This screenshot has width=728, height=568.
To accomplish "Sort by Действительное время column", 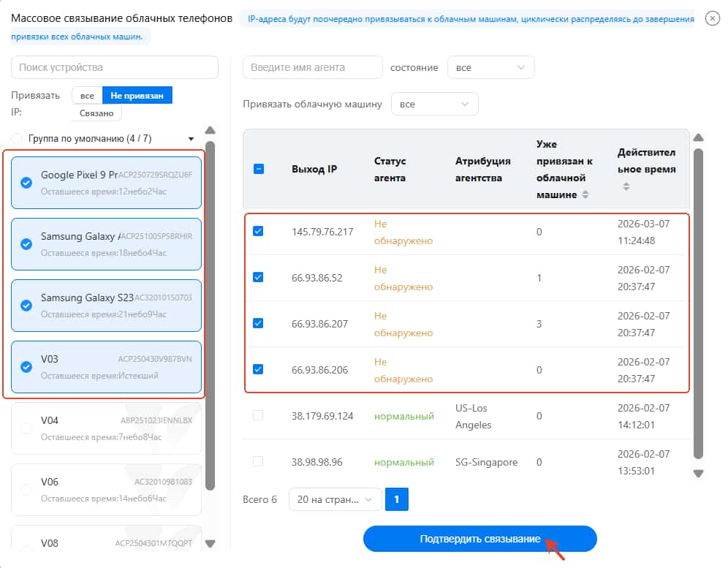I will click(626, 187).
